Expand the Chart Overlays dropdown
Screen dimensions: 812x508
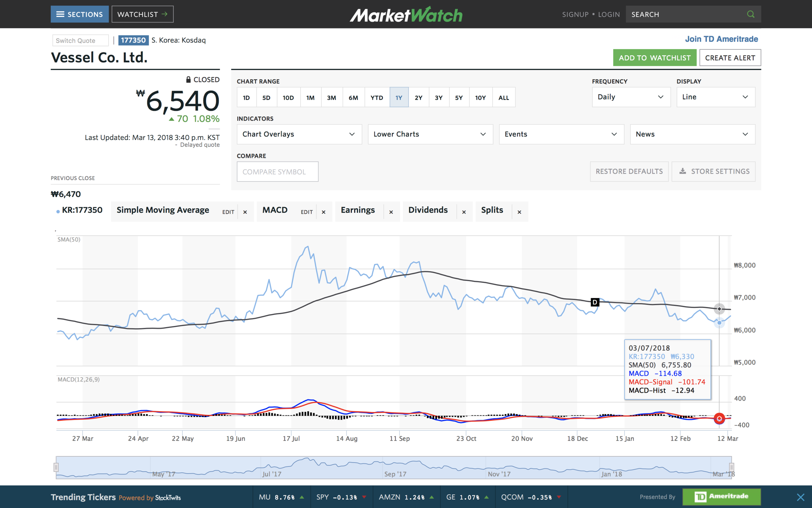299,134
